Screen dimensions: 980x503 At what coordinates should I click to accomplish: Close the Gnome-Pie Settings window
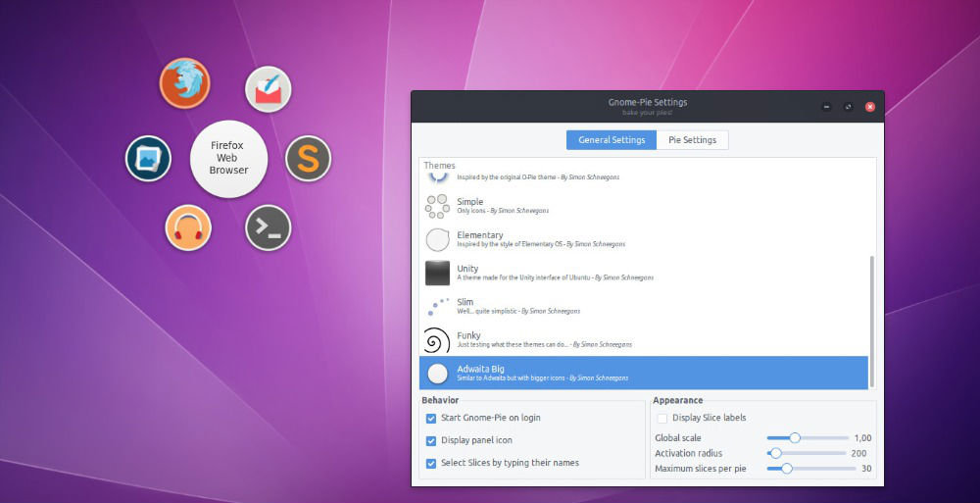(870, 107)
